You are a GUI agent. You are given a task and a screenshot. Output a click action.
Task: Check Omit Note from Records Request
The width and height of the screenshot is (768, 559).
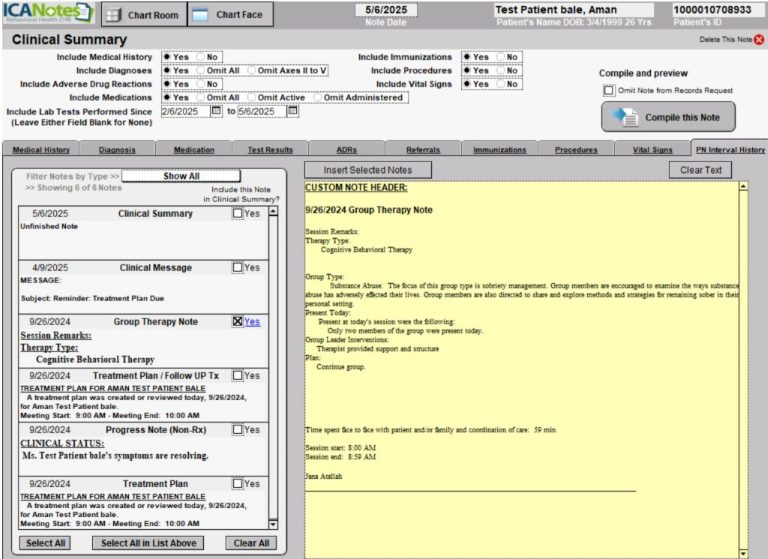[x=608, y=91]
